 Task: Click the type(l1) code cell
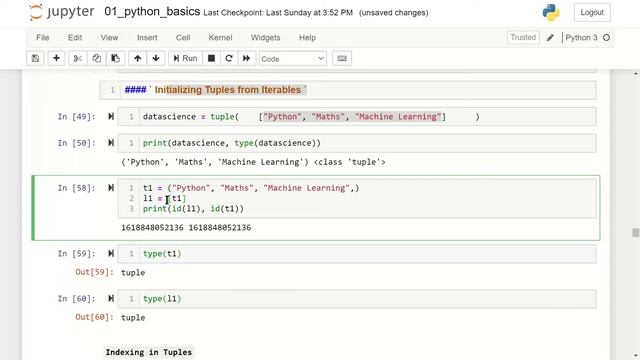(x=357, y=298)
